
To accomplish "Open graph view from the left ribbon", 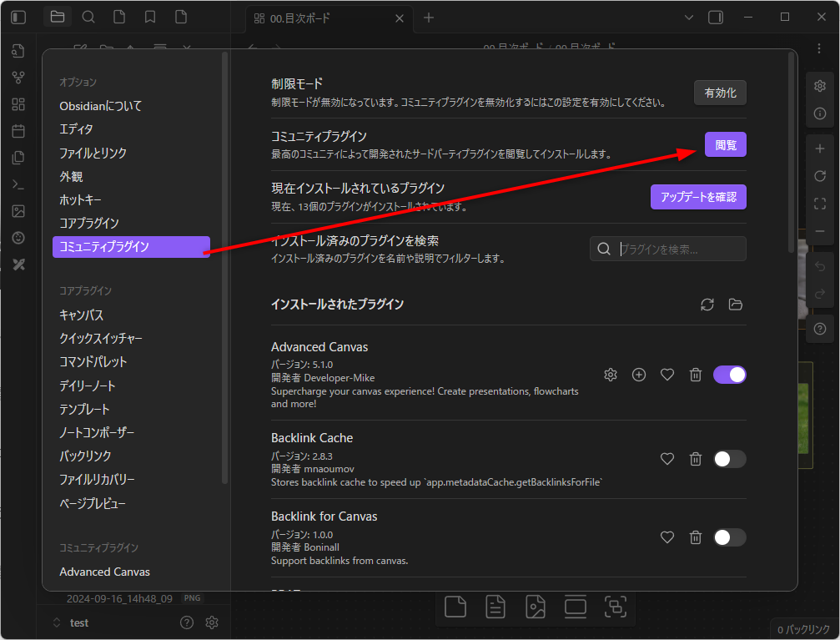I will click(x=18, y=78).
